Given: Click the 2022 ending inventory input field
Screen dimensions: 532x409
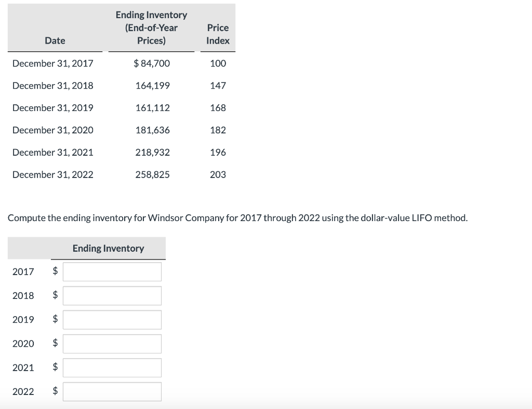Looking at the screenshot, I should click(112, 391).
